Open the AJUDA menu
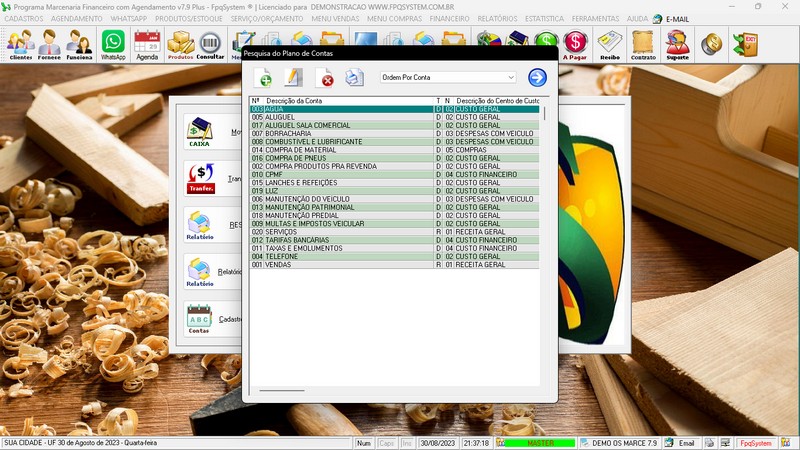Image resolution: width=800 pixels, height=450 pixels. (x=637, y=18)
